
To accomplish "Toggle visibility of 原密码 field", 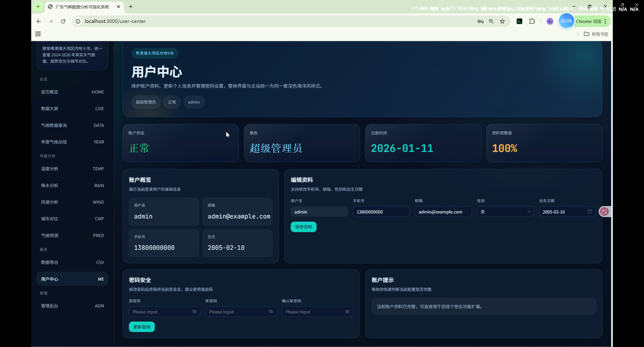I will pyautogui.click(x=194, y=312).
